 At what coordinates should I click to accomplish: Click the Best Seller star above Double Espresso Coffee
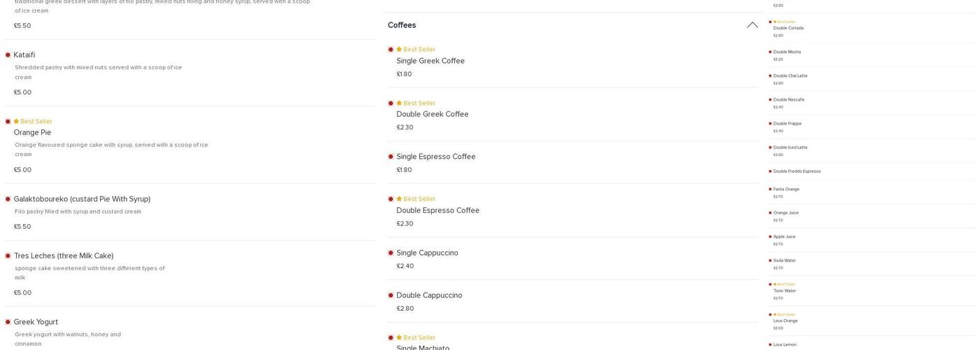(399, 199)
